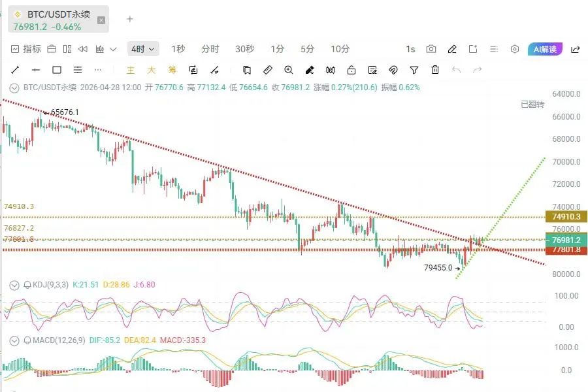Take a chart snapshot with the camera icon

coord(431,49)
